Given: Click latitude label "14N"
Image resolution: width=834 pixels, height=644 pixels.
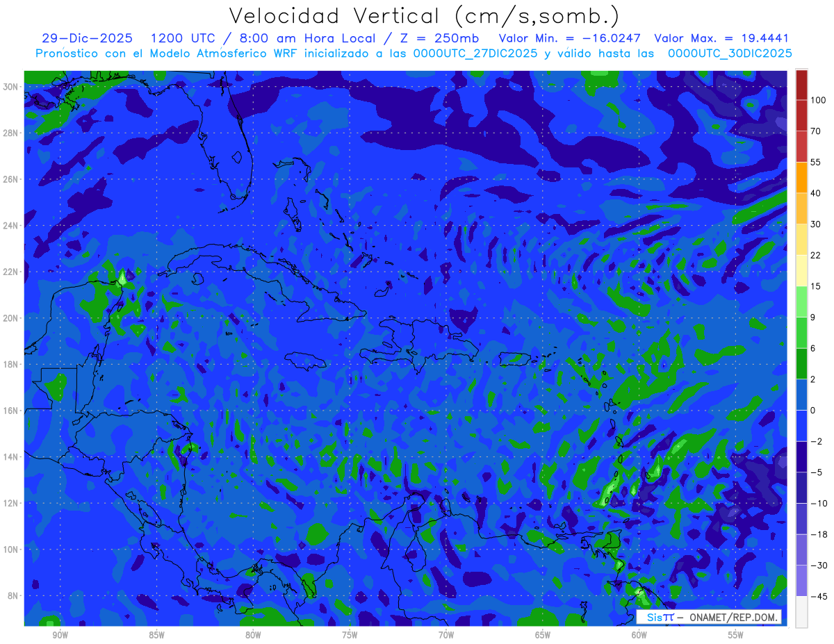Looking at the screenshot, I should point(12,457).
